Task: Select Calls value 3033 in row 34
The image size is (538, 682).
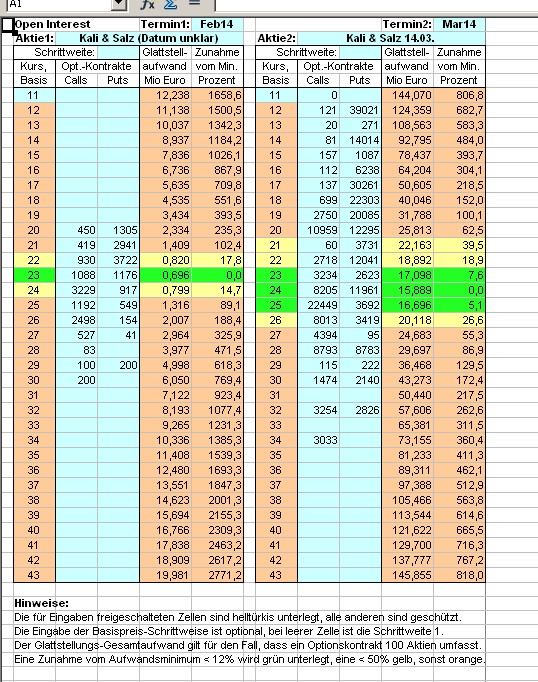Action: click(x=318, y=440)
